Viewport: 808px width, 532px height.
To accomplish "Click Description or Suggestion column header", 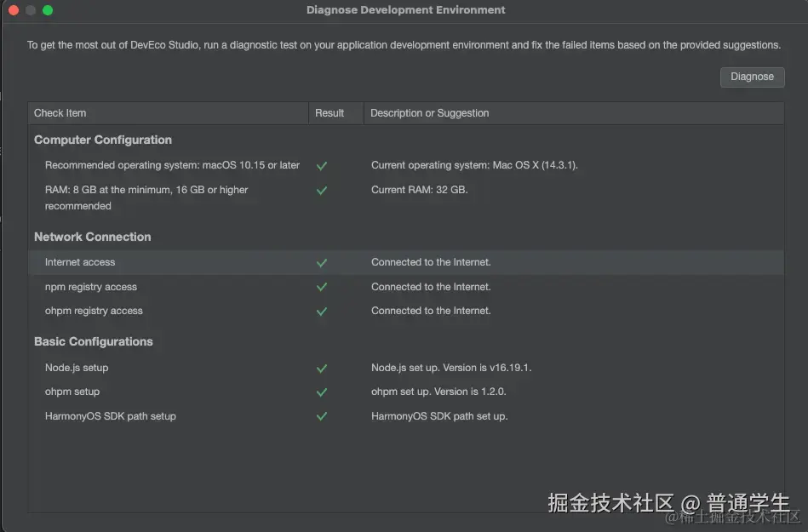I will [x=430, y=113].
